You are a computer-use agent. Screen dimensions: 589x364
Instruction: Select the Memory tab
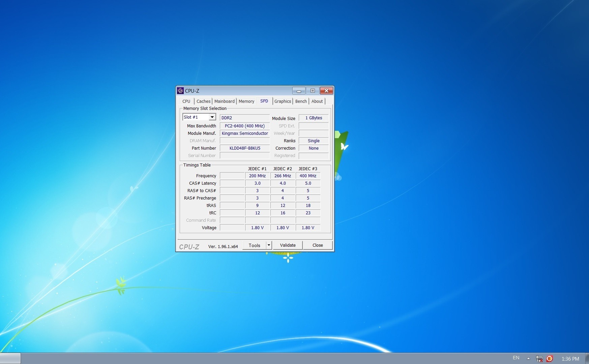[x=246, y=101]
